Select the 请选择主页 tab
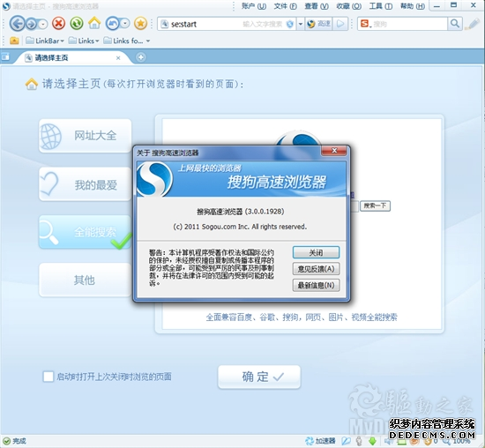This screenshot has width=485, height=448. (x=71, y=58)
